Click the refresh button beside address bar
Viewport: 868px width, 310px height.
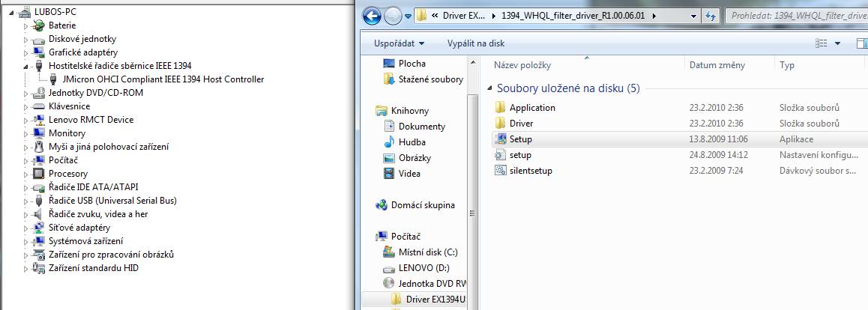[x=709, y=15]
